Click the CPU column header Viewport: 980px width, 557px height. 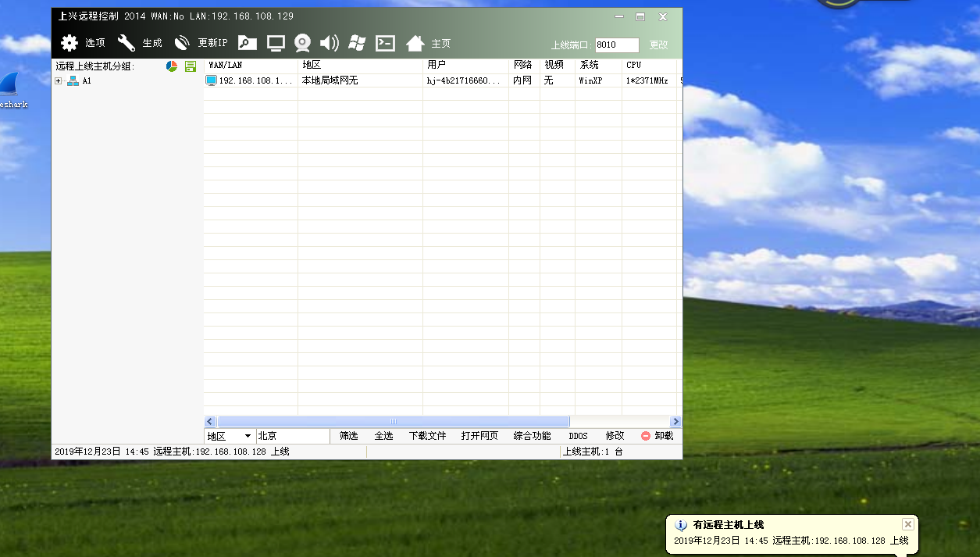[x=649, y=65]
